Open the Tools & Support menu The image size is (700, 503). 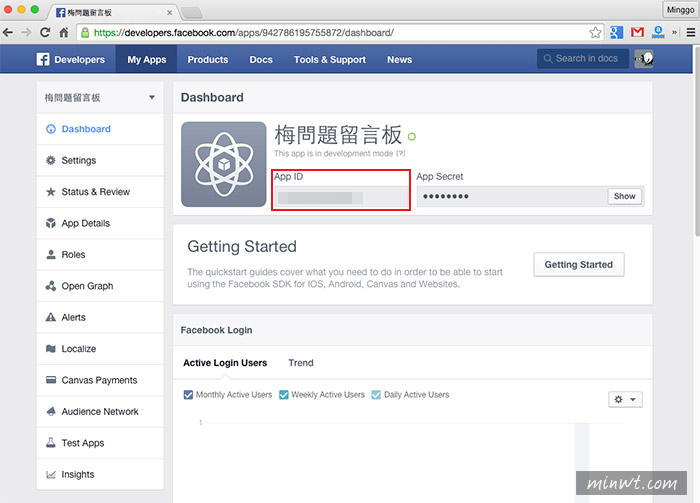(x=330, y=59)
